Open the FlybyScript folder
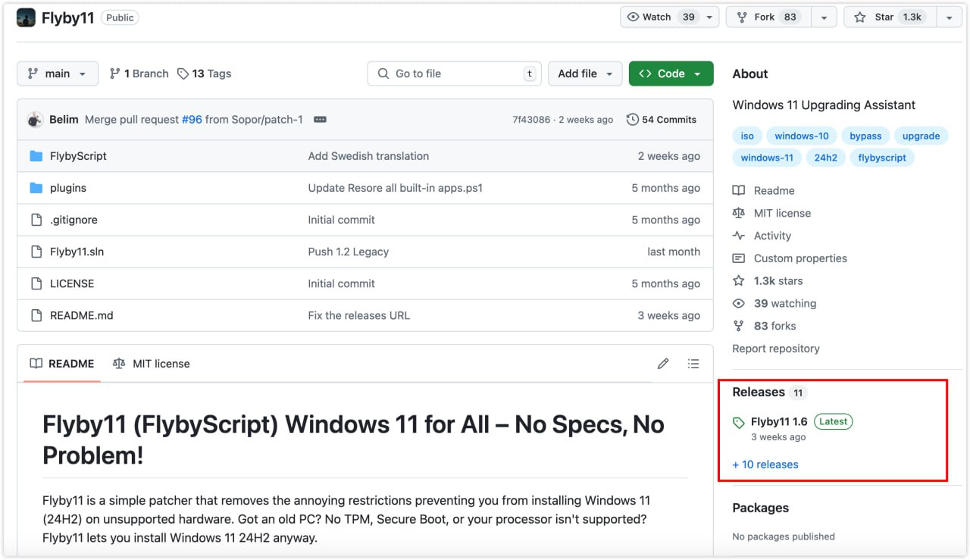The height and width of the screenshot is (560, 970). [78, 156]
